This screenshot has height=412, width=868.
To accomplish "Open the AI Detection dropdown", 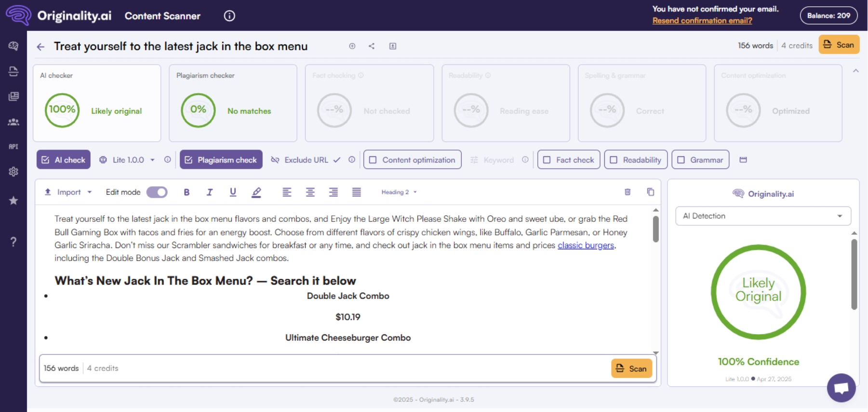I will tap(763, 216).
